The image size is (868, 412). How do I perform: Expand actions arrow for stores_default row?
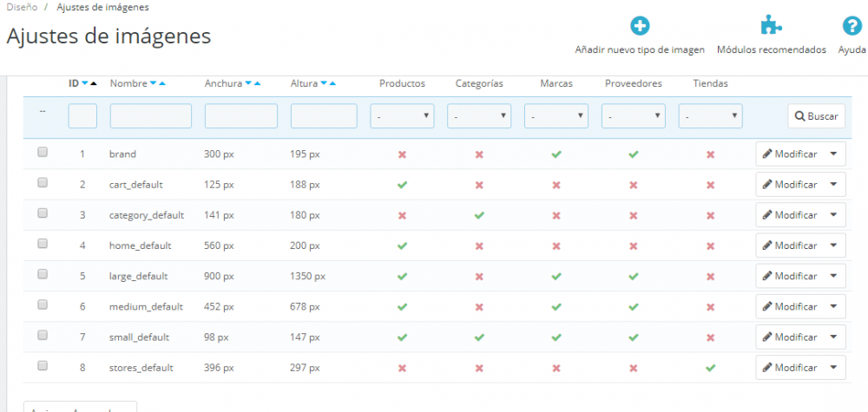[x=834, y=367]
